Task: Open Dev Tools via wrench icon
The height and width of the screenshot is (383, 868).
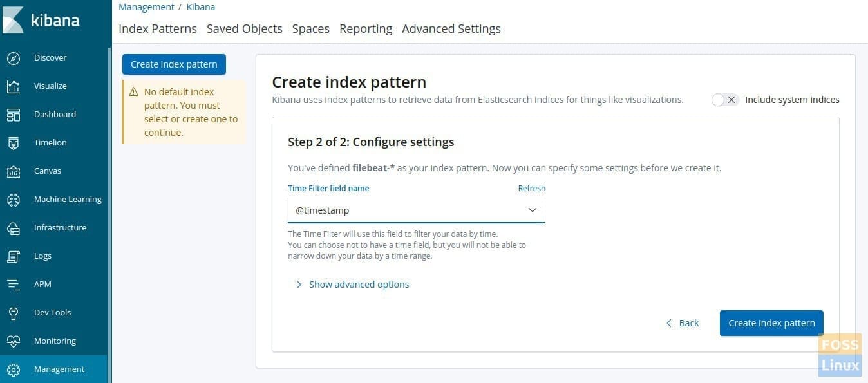Action: click(14, 313)
